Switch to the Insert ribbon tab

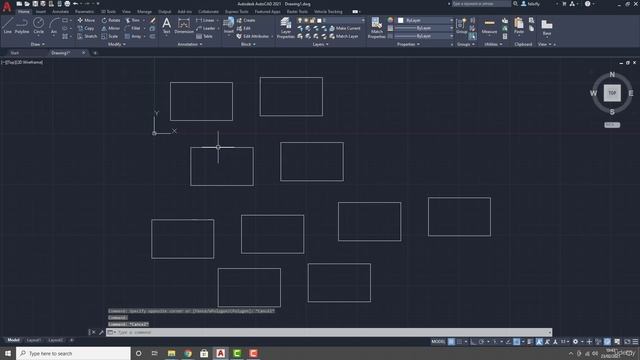[41, 12]
